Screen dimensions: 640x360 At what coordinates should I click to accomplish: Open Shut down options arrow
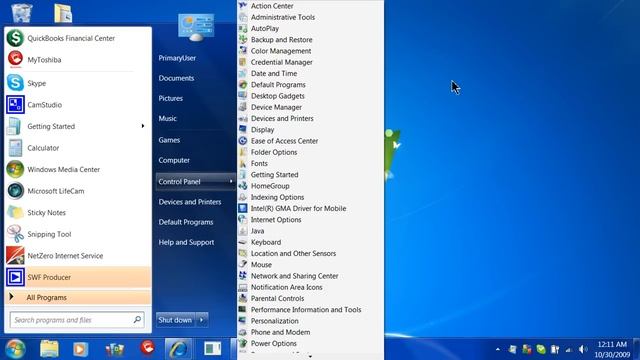[202, 320]
